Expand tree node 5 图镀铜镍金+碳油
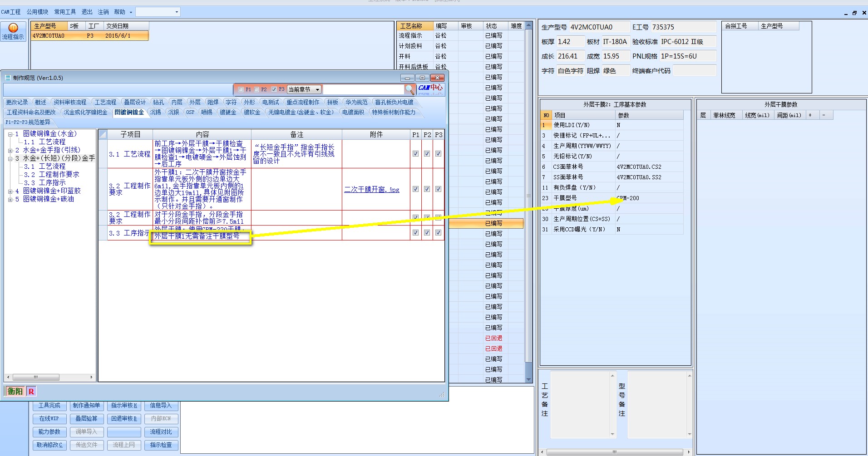This screenshot has width=868, height=456. click(10, 200)
